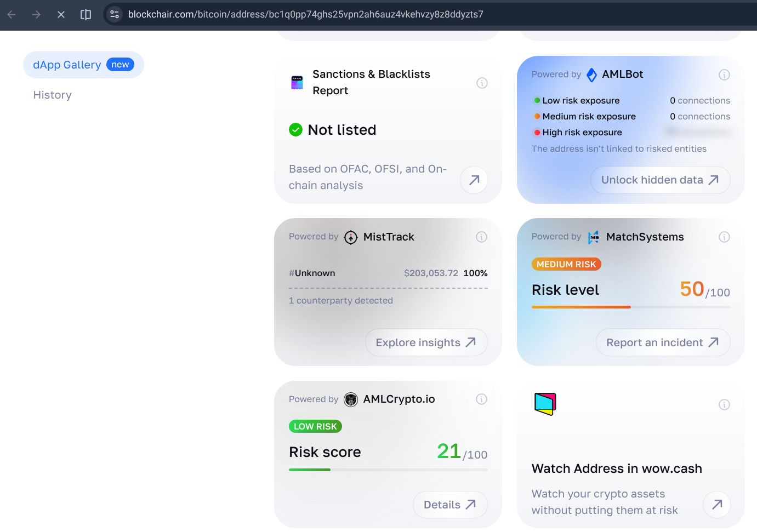
Task: Click the 'Low risk exposure' label
Action: point(581,100)
